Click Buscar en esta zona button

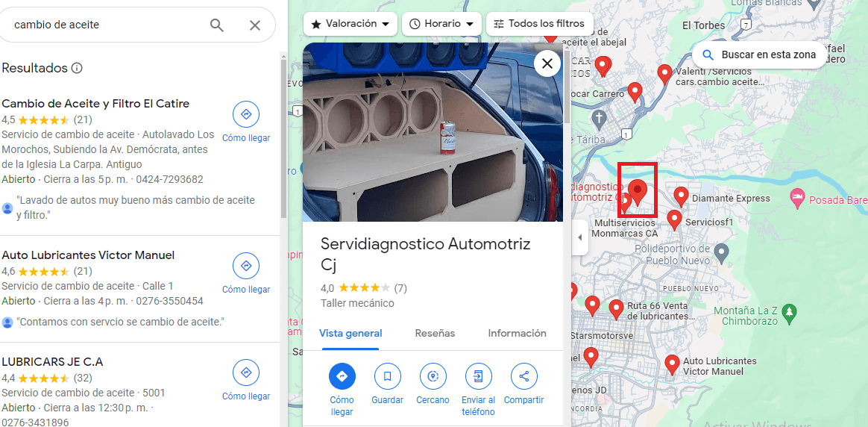pyautogui.click(x=759, y=54)
